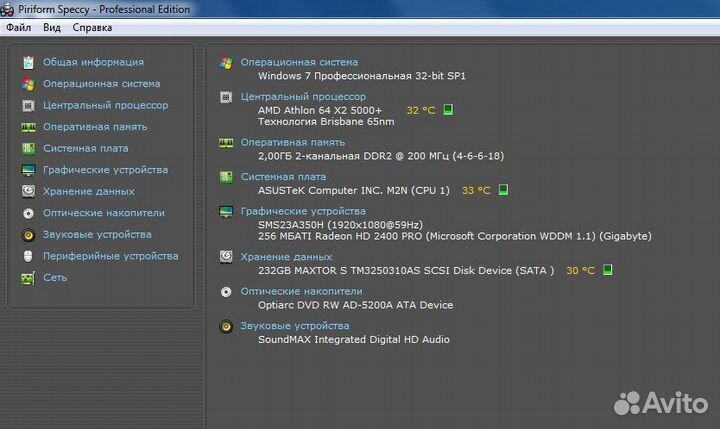
Task: Select Общая информация in the sidebar
Action: pyautogui.click(x=93, y=62)
